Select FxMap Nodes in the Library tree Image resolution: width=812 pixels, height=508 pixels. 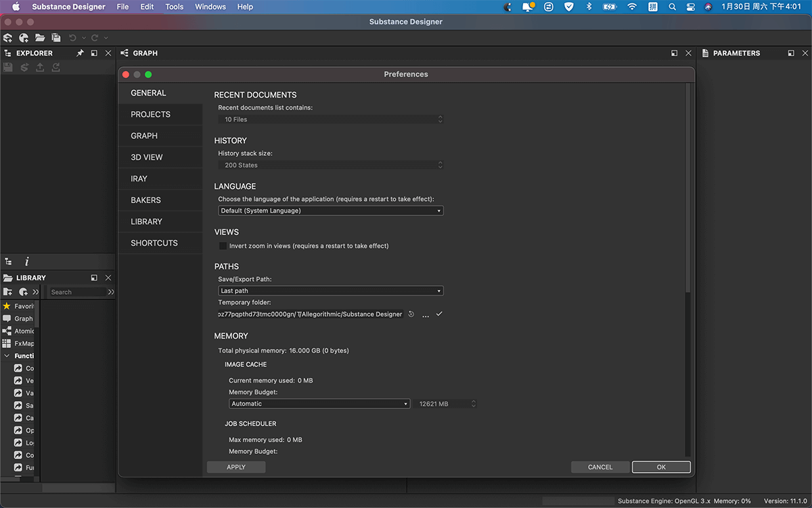(19, 343)
